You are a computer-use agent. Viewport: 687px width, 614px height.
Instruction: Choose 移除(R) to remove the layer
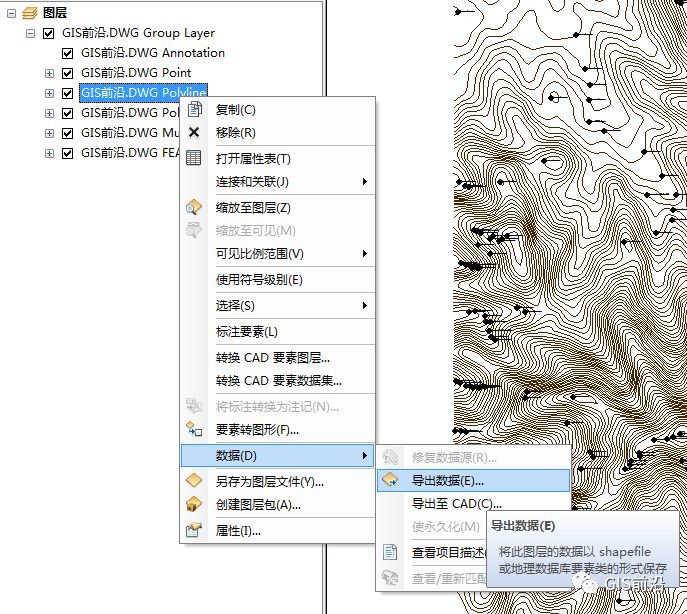pyautogui.click(x=278, y=132)
